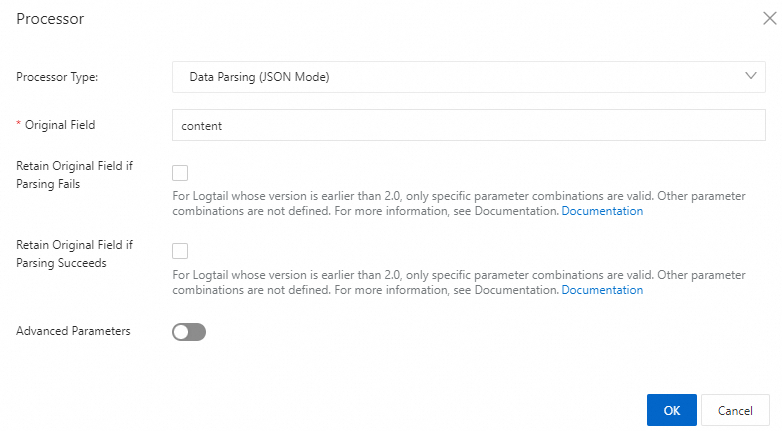Open Documentation link under Parsing Fails option
Image resolution: width=782 pixels, height=431 pixels.
602,211
